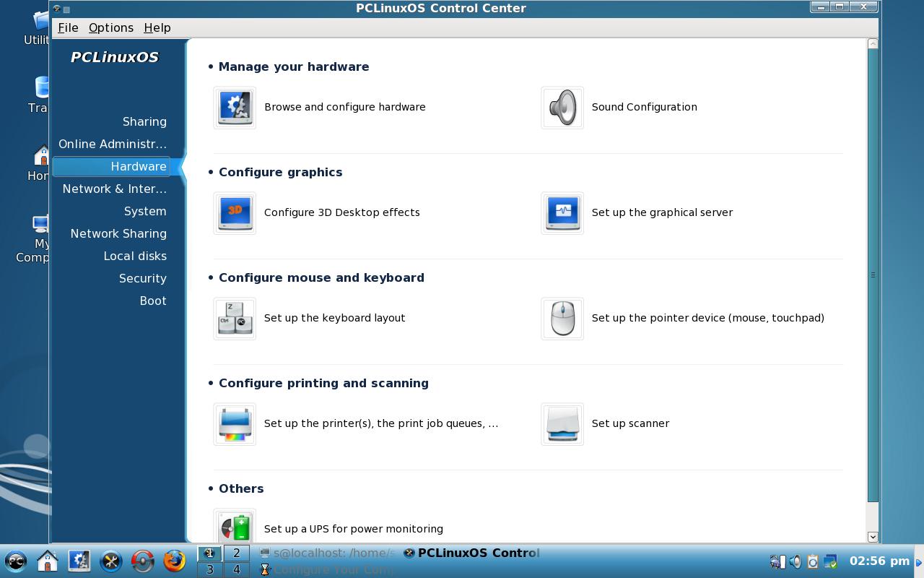Open the UPS power monitoring battery icon
The height and width of the screenshot is (578, 924).
tap(235, 526)
